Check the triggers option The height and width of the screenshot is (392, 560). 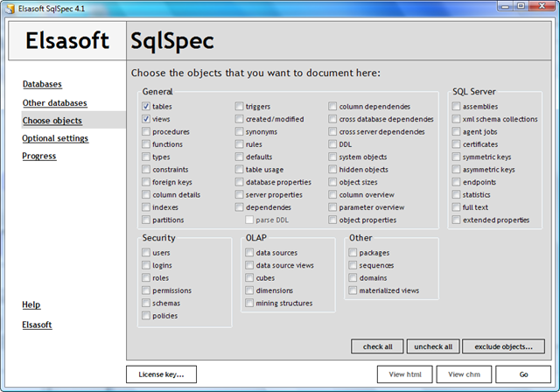pyautogui.click(x=239, y=106)
